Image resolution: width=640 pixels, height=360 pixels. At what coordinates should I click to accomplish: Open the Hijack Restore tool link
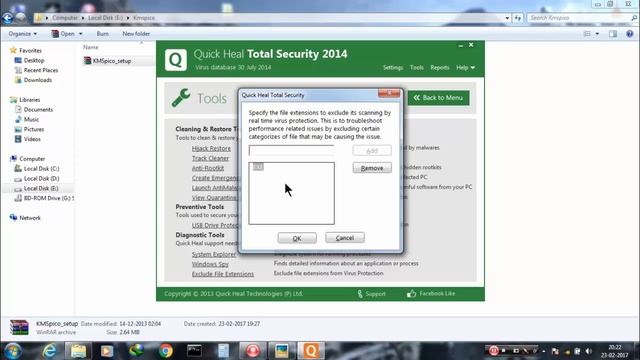click(211, 148)
